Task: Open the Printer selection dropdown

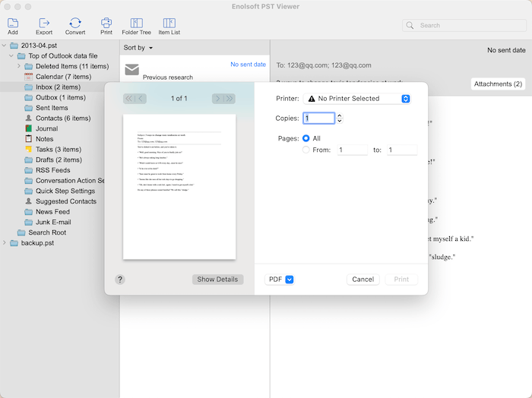Action: pyautogui.click(x=356, y=99)
